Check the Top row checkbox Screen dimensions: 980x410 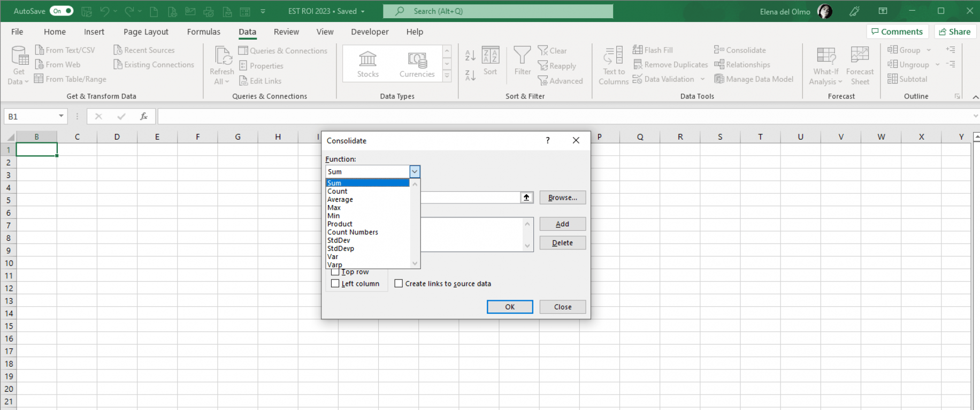[335, 272]
